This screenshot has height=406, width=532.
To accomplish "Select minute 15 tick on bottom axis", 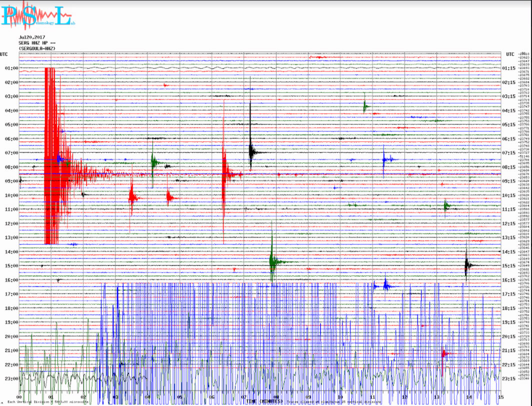I will 500,397.
